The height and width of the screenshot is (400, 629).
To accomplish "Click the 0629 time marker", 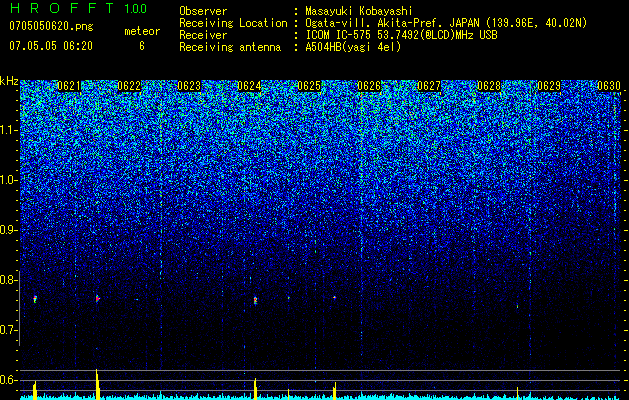I will (549, 86).
